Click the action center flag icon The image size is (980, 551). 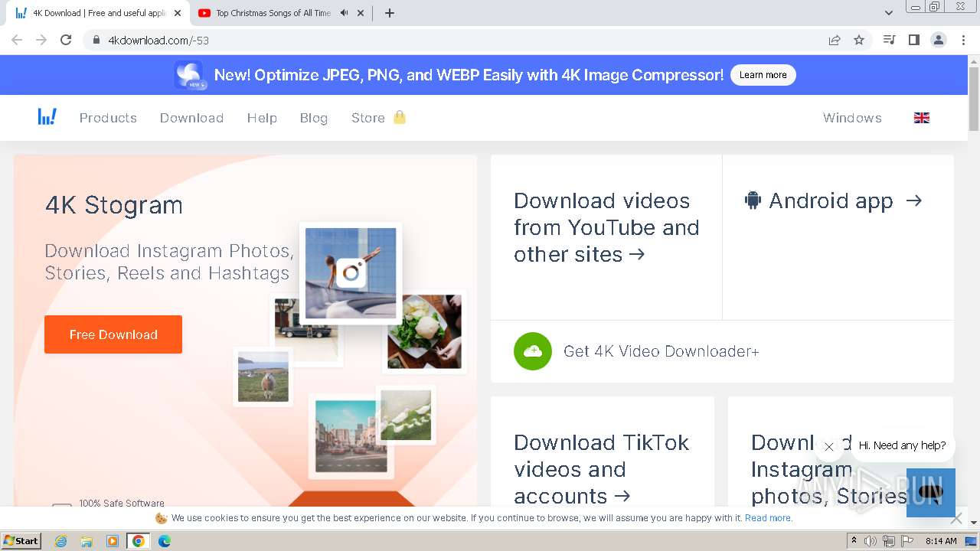[x=906, y=541]
